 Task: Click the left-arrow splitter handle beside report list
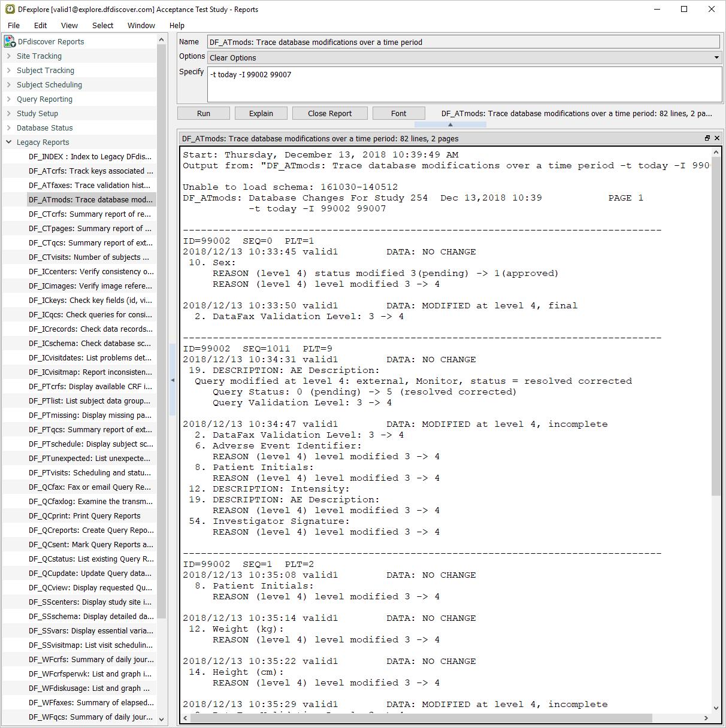tap(173, 380)
